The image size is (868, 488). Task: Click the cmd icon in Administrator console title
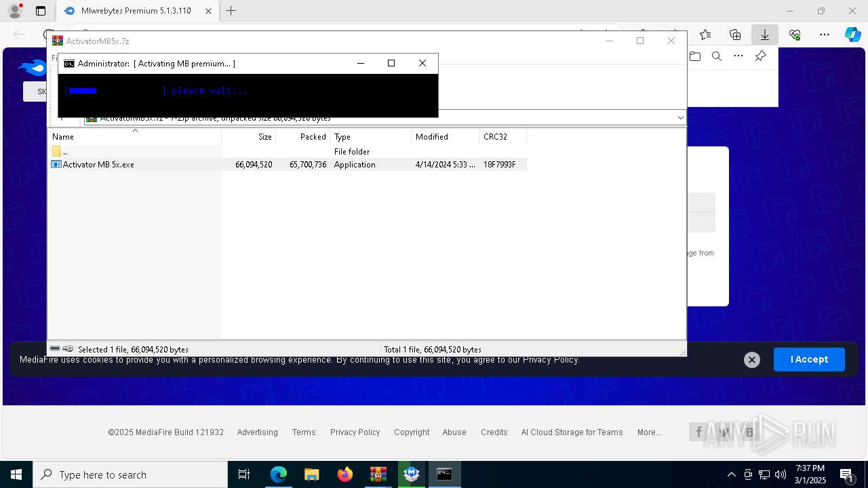click(69, 63)
